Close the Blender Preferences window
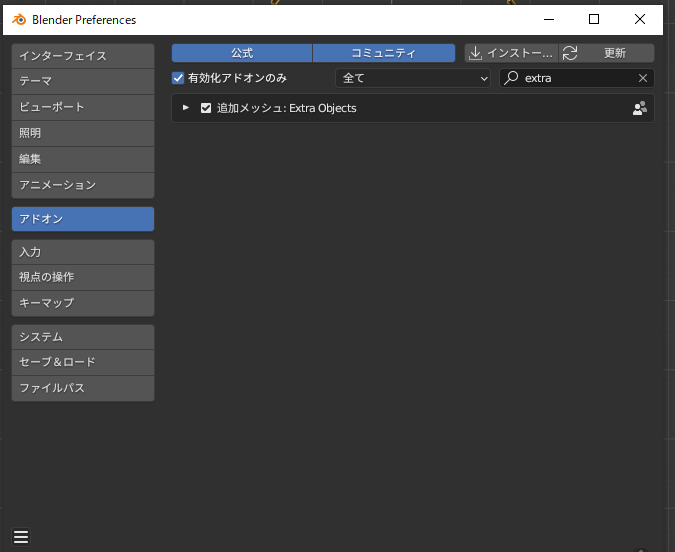 pyautogui.click(x=640, y=19)
